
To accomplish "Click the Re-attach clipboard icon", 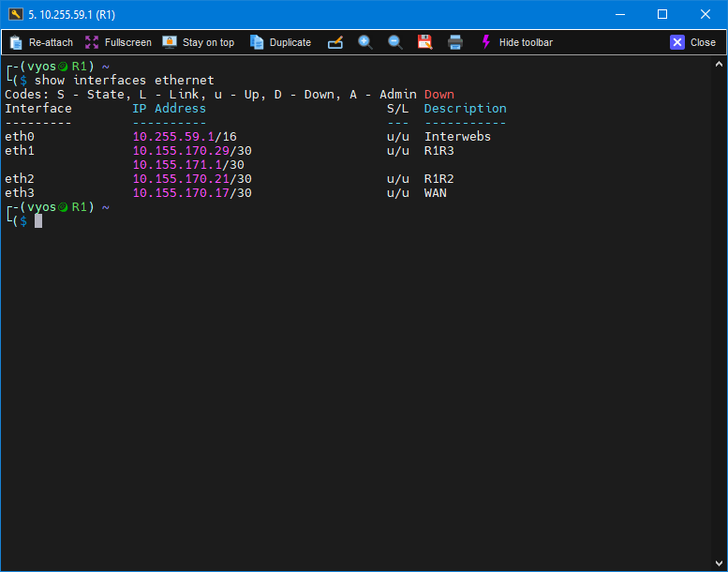I will [16, 42].
